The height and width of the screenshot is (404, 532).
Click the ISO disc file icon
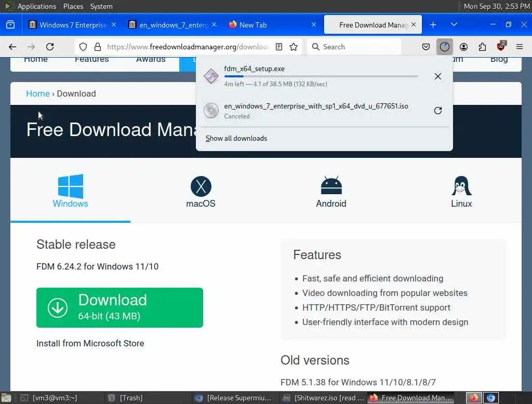211,111
